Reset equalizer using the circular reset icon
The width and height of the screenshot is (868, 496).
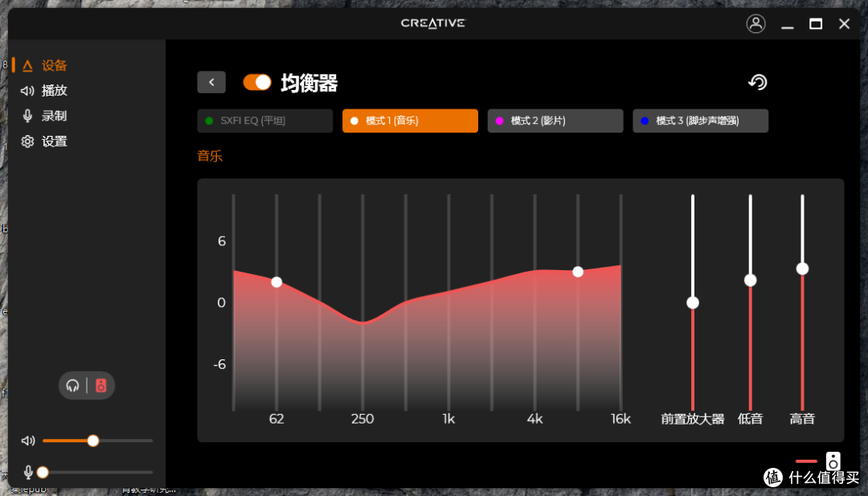756,81
